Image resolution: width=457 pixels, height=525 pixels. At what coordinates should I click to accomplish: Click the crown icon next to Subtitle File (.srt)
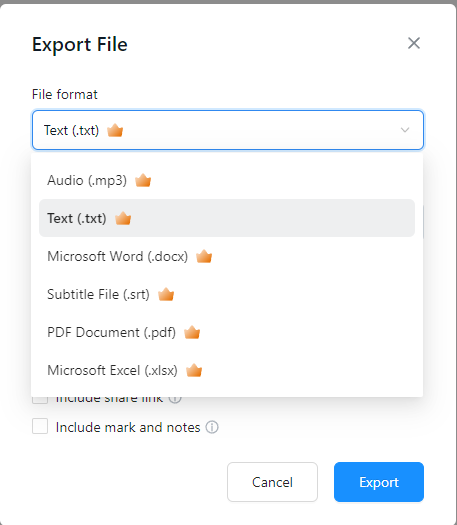point(166,294)
